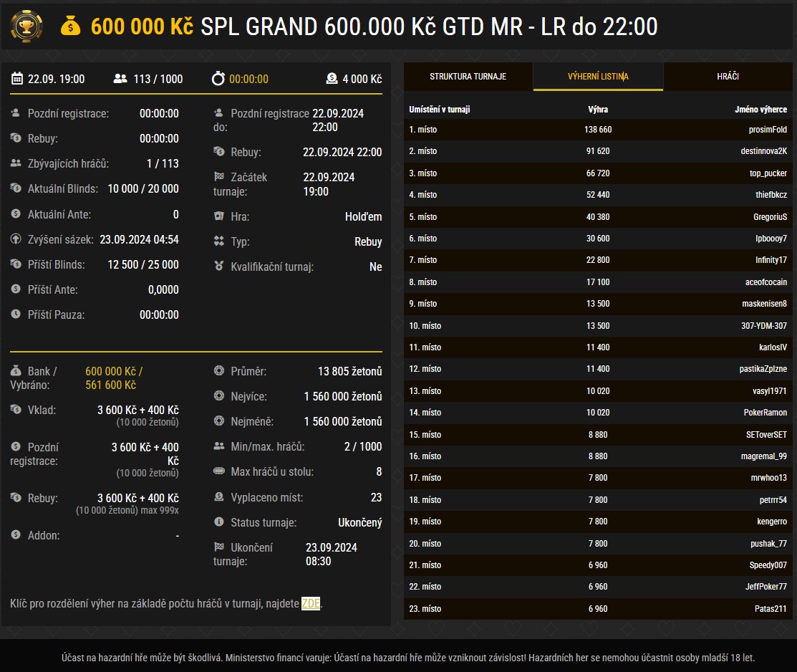797x672 pixels.
Task: Switch to the Výherní listina tab
Action: tap(598, 76)
